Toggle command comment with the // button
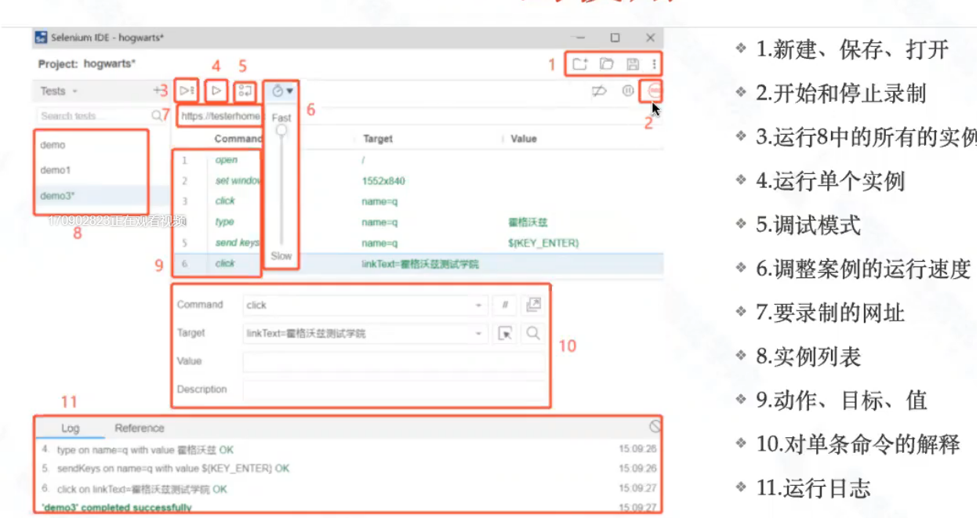Screen dimensions: 980x518 503,305
